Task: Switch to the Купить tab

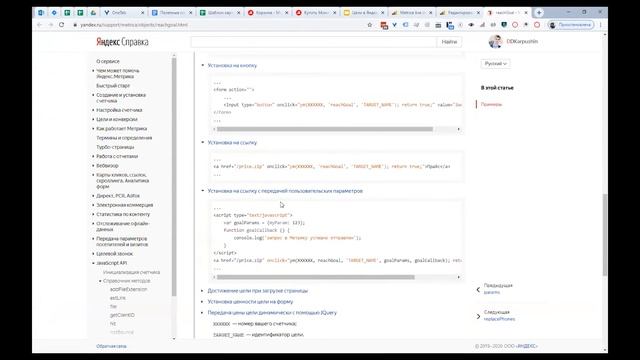Action: click(x=315, y=13)
